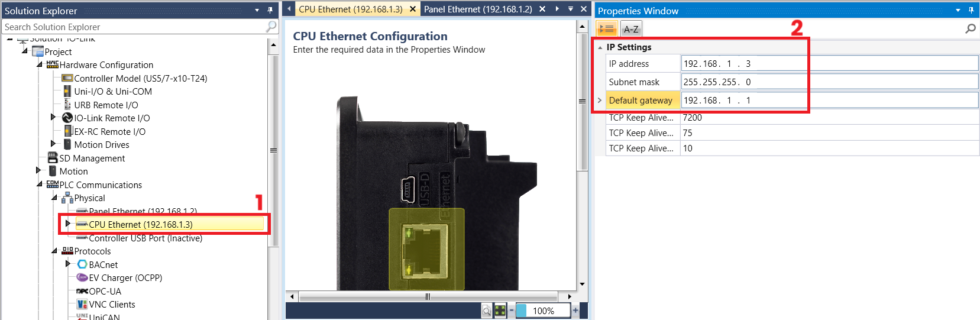The image size is (980, 320).
Task: Click the magnifier icon beside zoom controls
Action: pos(487,311)
